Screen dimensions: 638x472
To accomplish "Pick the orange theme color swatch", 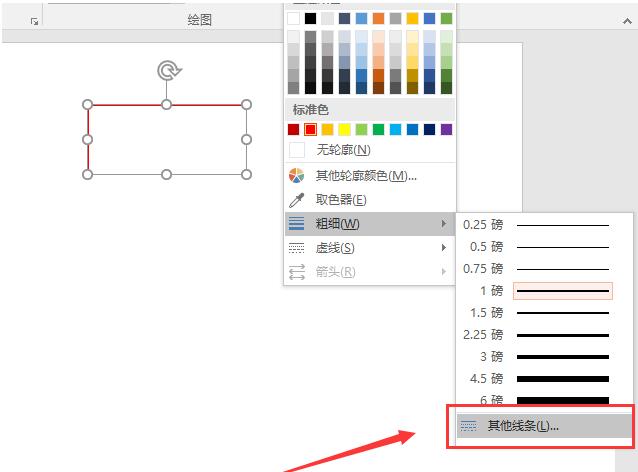I will (x=378, y=18).
